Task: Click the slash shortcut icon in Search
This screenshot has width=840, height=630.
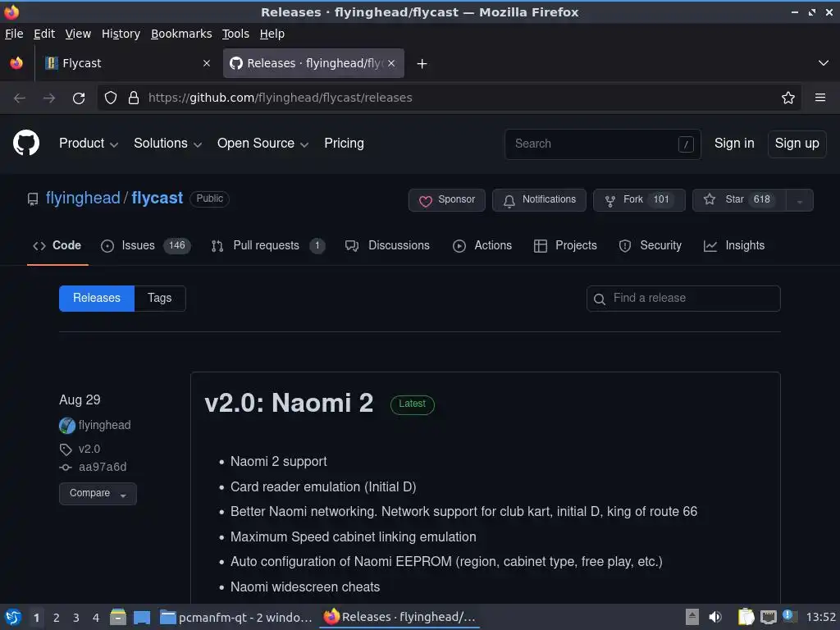Action: [x=686, y=144]
